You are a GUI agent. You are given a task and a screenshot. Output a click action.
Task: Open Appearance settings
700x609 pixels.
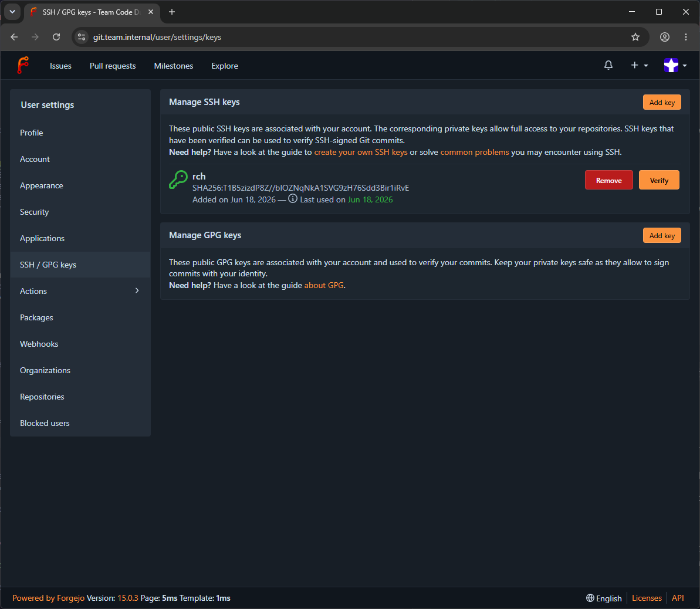[x=80, y=185]
